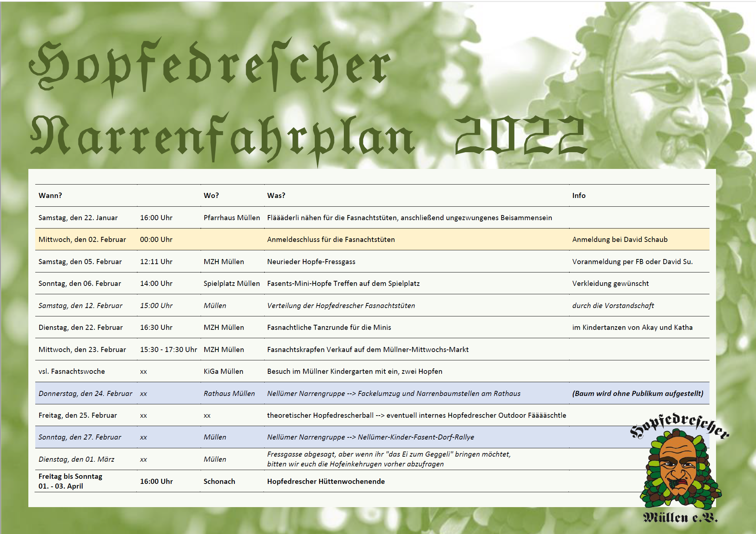756x534 pixels.
Task: Click 'Voranmeldung per FB oder David Su.' info
Action: (632, 262)
